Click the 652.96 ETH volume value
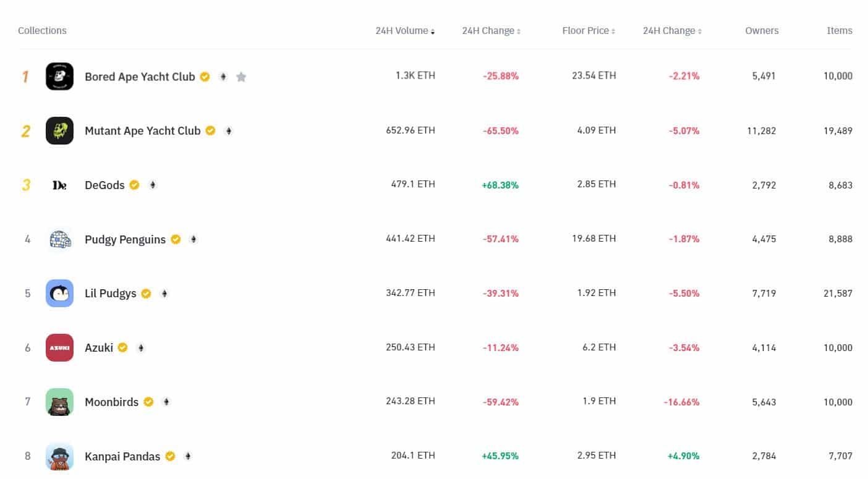This screenshot has height=479, width=868. pyautogui.click(x=411, y=130)
